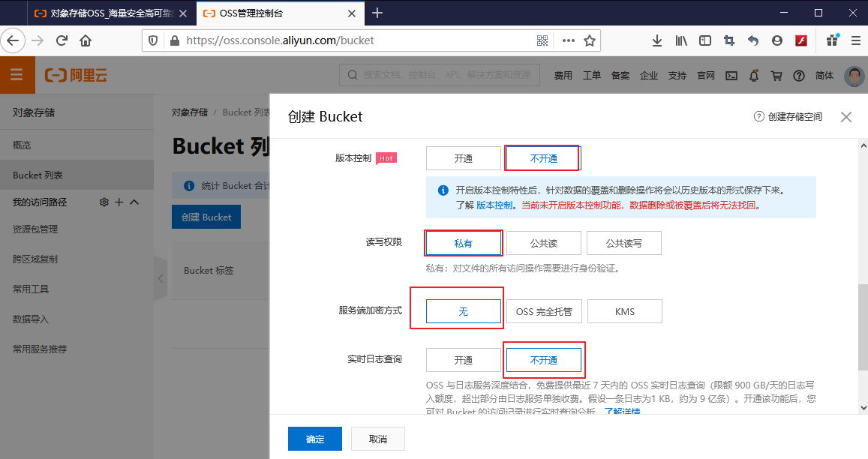Screen dimensions: 868x459
Task: Open Bucket 列表 in the sidebar
Action: [x=77, y=175]
